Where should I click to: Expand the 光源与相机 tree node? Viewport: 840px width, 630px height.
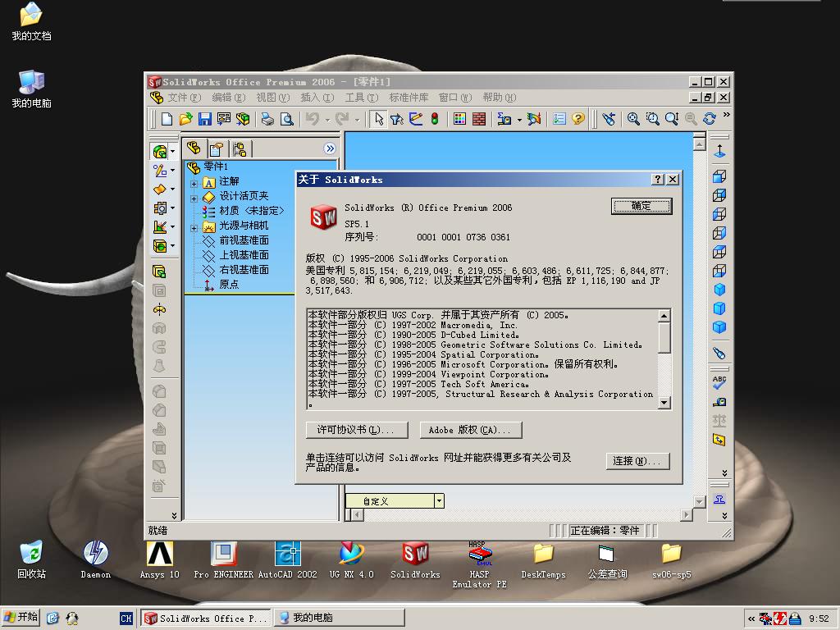[x=194, y=228]
